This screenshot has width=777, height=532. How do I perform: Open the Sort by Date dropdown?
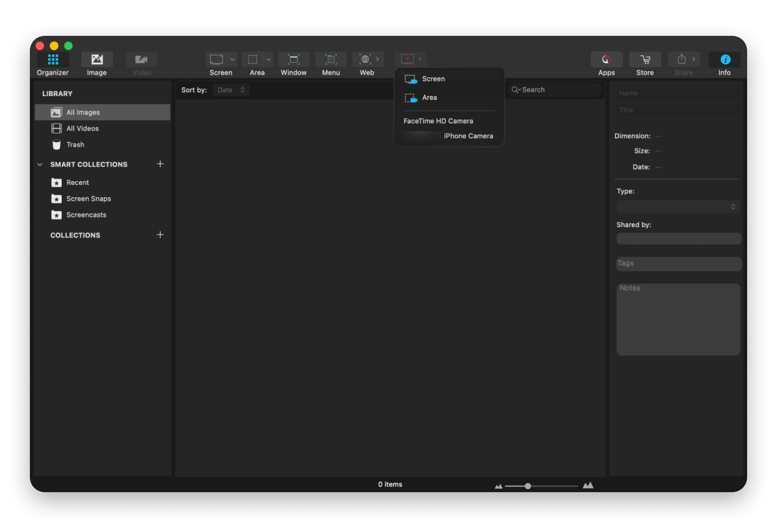coord(231,90)
